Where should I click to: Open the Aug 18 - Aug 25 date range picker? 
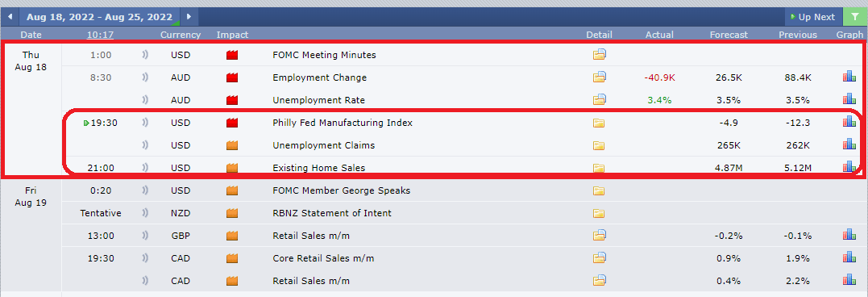tap(99, 17)
